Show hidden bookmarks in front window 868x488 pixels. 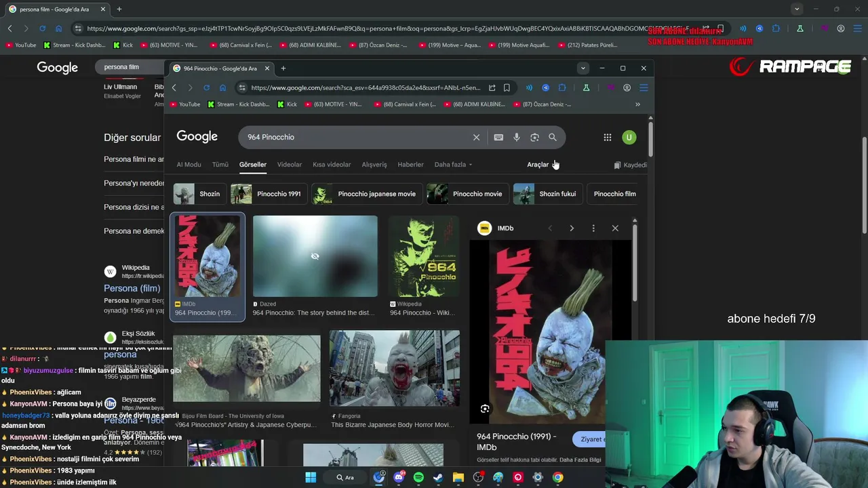pyautogui.click(x=637, y=104)
